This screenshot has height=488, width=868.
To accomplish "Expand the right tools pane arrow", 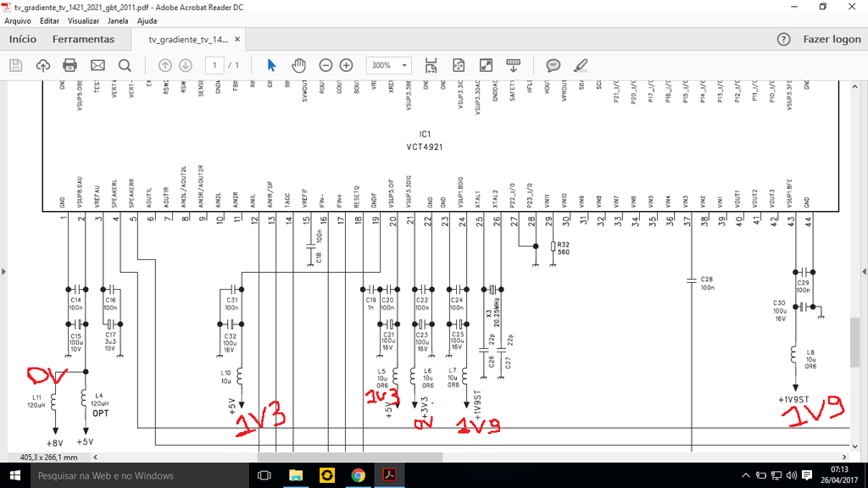I will (864, 272).
